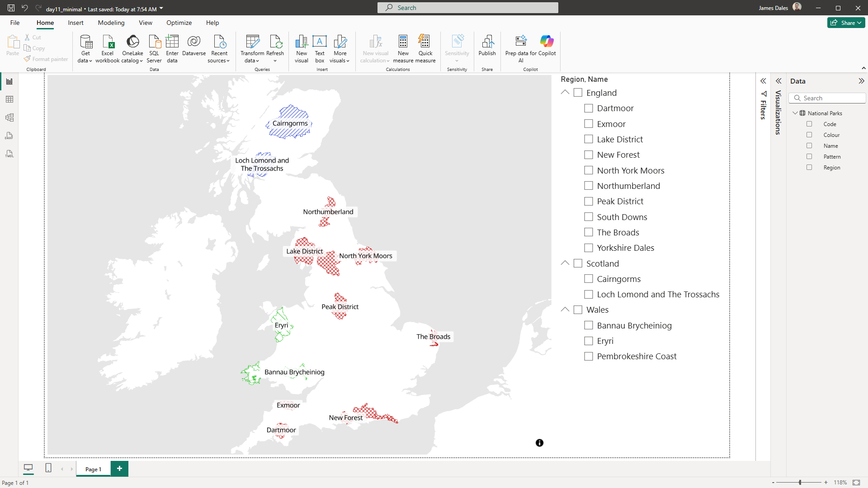Screen dimensions: 868x488
Task: Open the Transform data tool
Action: point(252,42)
